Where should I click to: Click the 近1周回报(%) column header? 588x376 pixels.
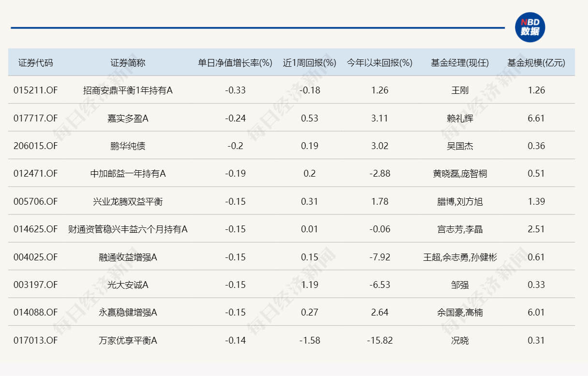(x=309, y=63)
